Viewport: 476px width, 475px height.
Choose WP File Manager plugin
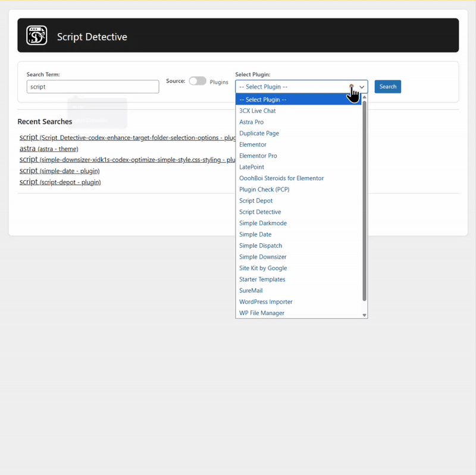pos(299,313)
